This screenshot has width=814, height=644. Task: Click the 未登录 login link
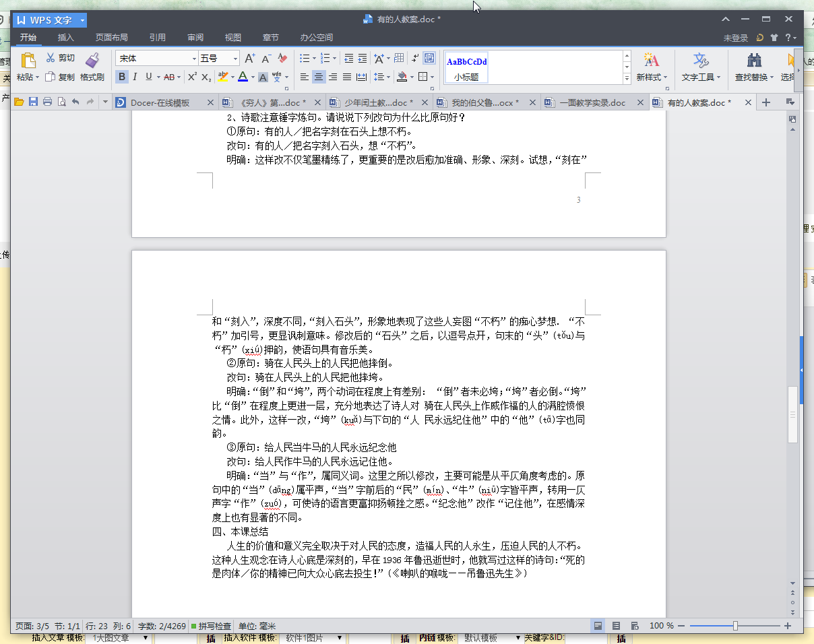(x=736, y=38)
